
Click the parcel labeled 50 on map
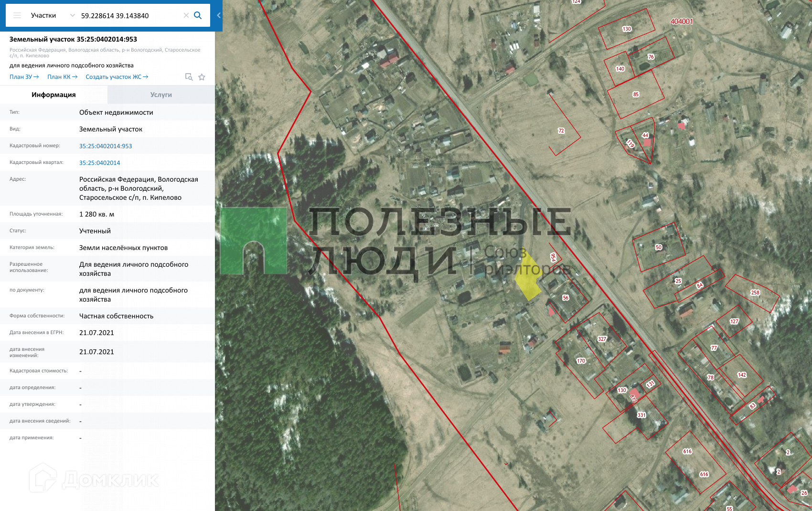(659, 247)
